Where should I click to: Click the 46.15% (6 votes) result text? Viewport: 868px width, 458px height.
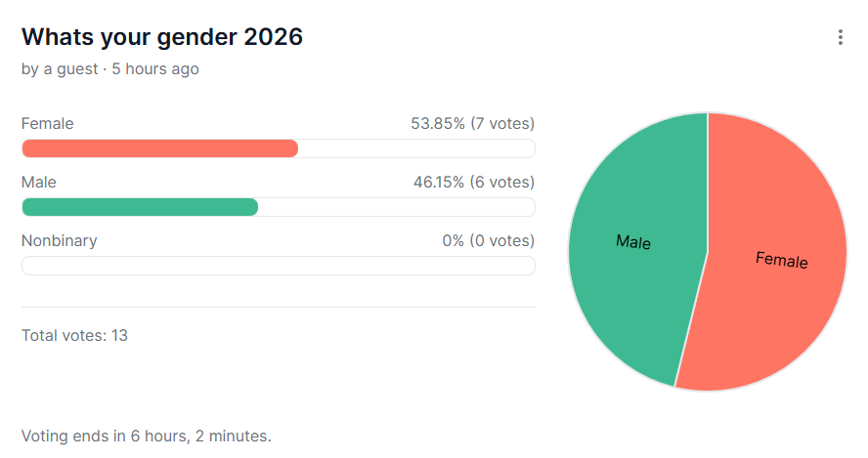[474, 182]
